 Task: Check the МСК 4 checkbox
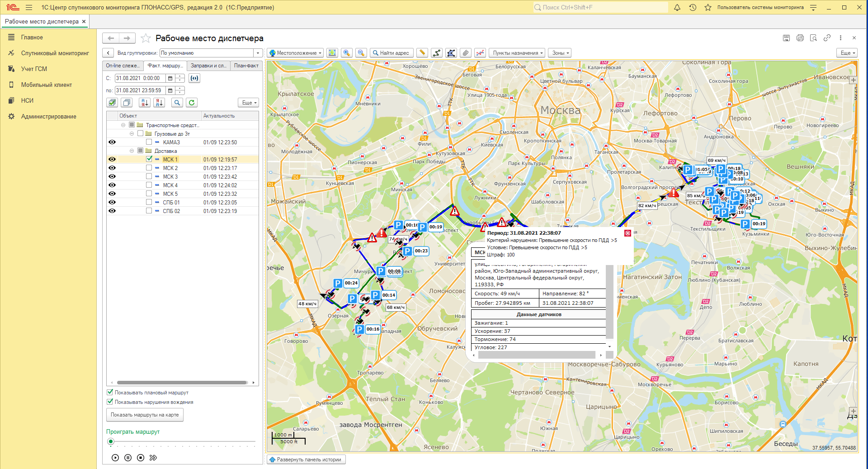pos(149,185)
